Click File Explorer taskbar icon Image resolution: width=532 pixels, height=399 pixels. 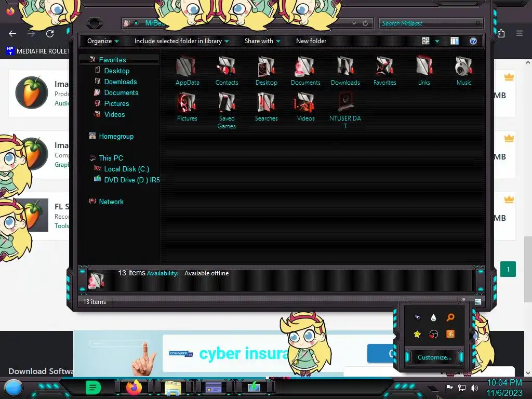click(173, 388)
